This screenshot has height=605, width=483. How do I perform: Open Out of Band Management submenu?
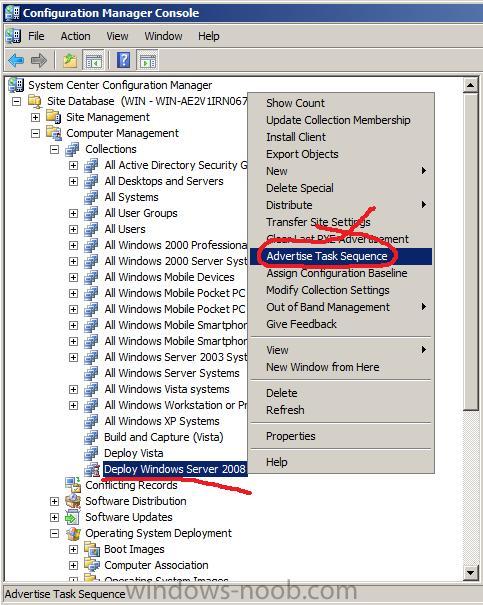pos(341,307)
